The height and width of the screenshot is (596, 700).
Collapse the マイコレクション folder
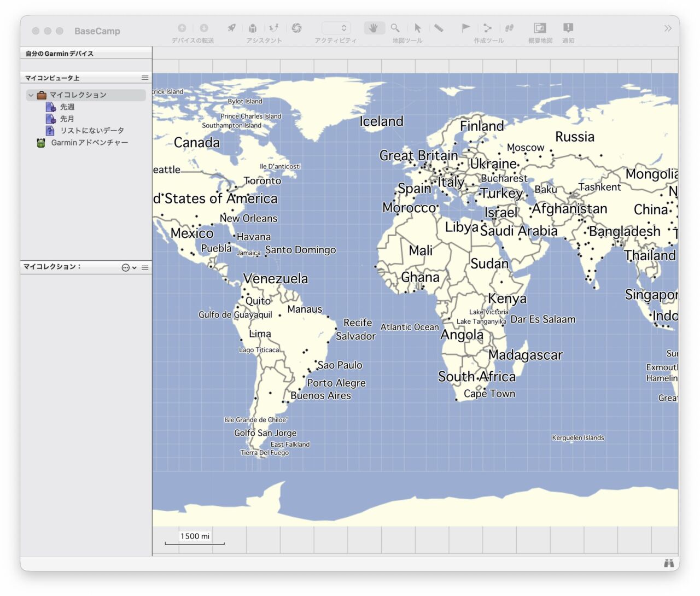point(31,95)
